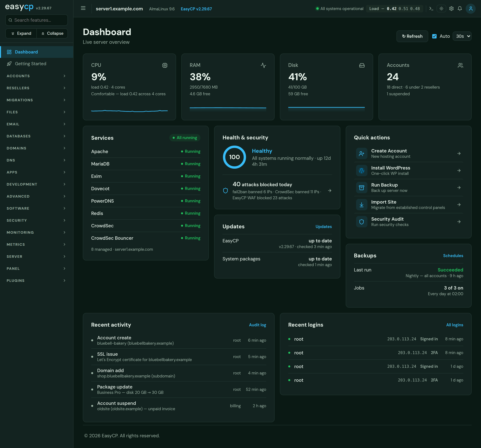This screenshot has height=448, width=481.
Task: Click the EasyCP v2.29.67 header link
Action: 196,9
